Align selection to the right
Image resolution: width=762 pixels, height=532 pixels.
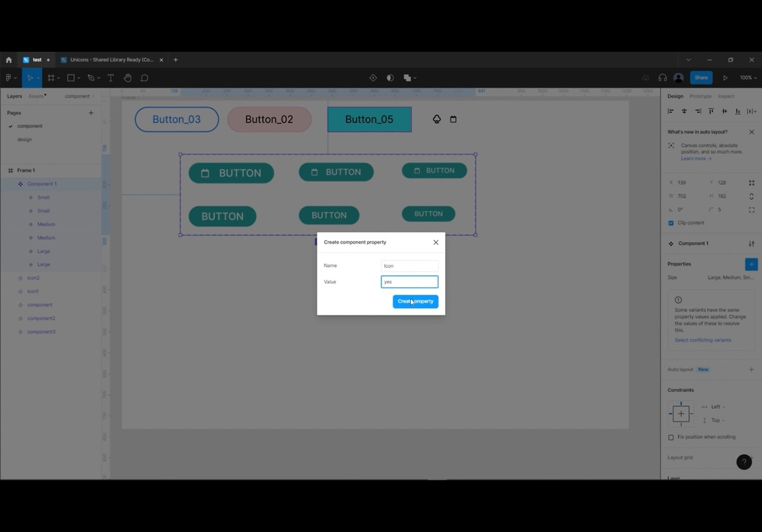[x=698, y=111]
